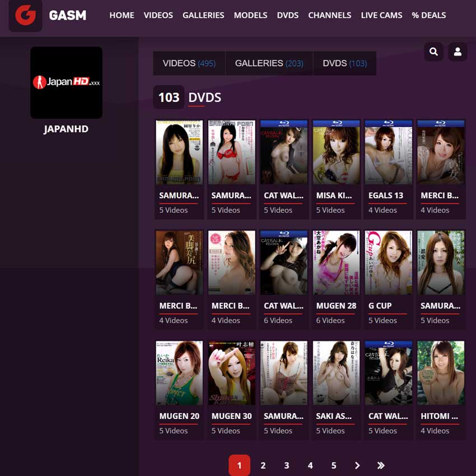Go to next page with single chevron
The image size is (476, 476).
357,465
